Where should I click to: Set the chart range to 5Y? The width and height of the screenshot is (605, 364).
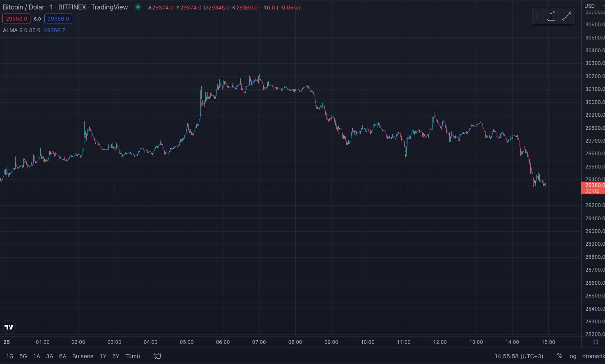pos(116,356)
